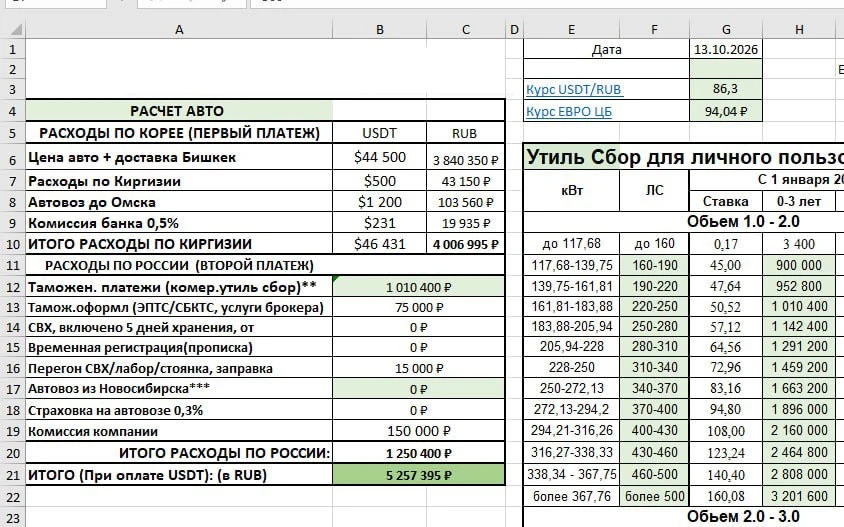Open the Курс USDT/RUB hyperlink
Image resolution: width=844 pixels, height=527 pixels.
tap(574, 89)
